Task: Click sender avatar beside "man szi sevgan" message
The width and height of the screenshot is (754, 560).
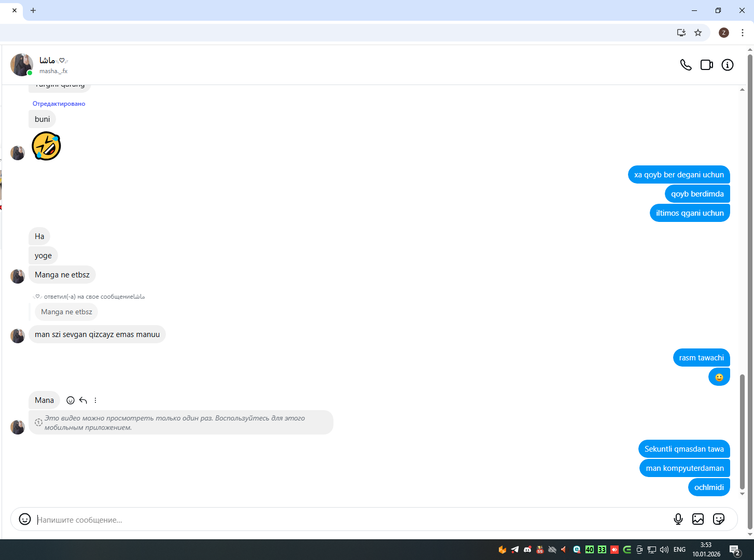Action: click(18, 335)
